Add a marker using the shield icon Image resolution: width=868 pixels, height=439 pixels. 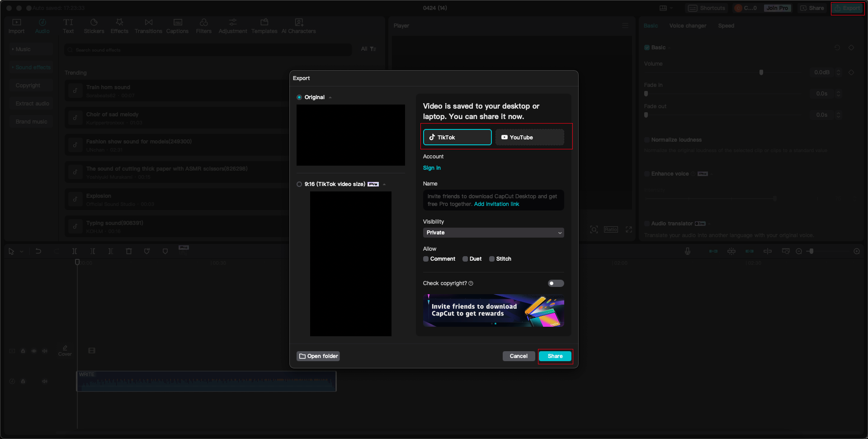(165, 251)
